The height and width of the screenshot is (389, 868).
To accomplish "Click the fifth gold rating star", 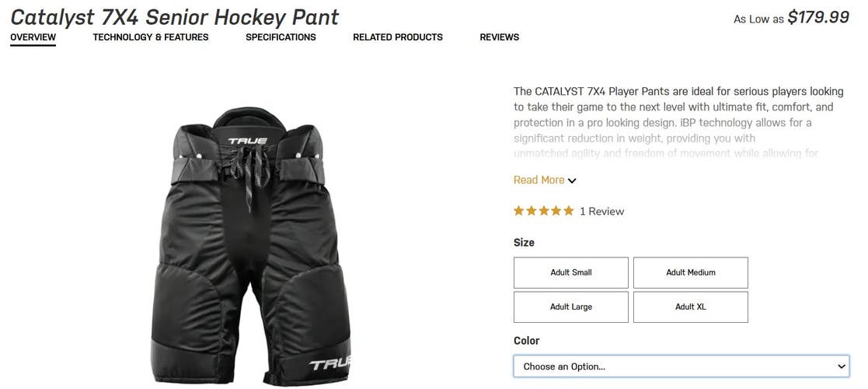I will click(x=569, y=211).
